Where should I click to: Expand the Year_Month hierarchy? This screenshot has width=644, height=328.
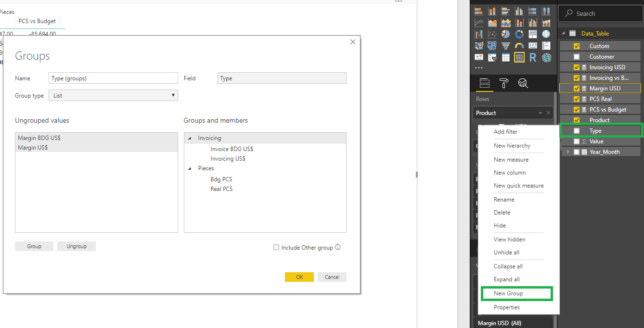pyautogui.click(x=568, y=152)
